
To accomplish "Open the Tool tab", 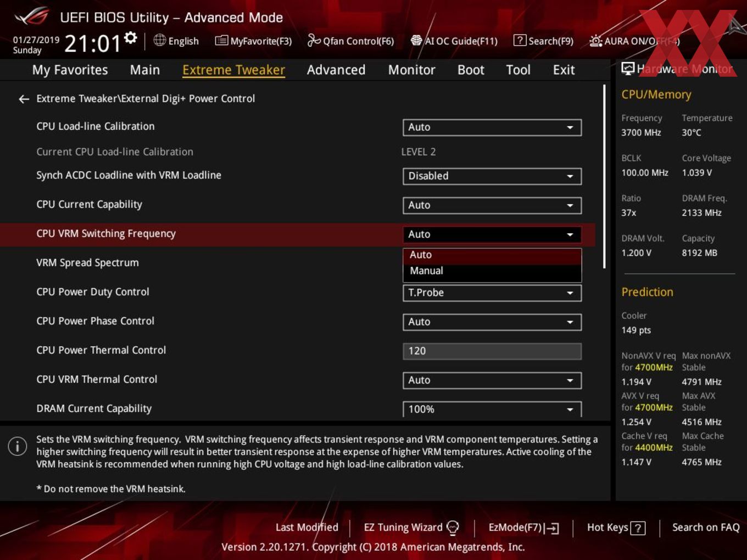I will click(518, 70).
